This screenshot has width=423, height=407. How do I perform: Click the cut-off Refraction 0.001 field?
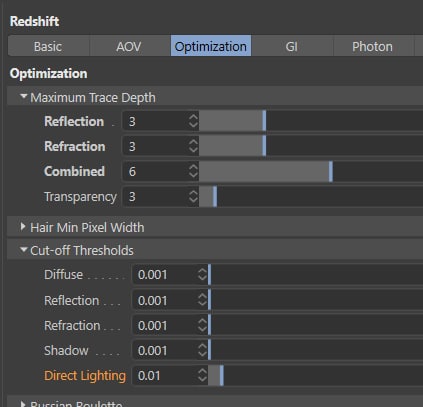[x=164, y=325]
